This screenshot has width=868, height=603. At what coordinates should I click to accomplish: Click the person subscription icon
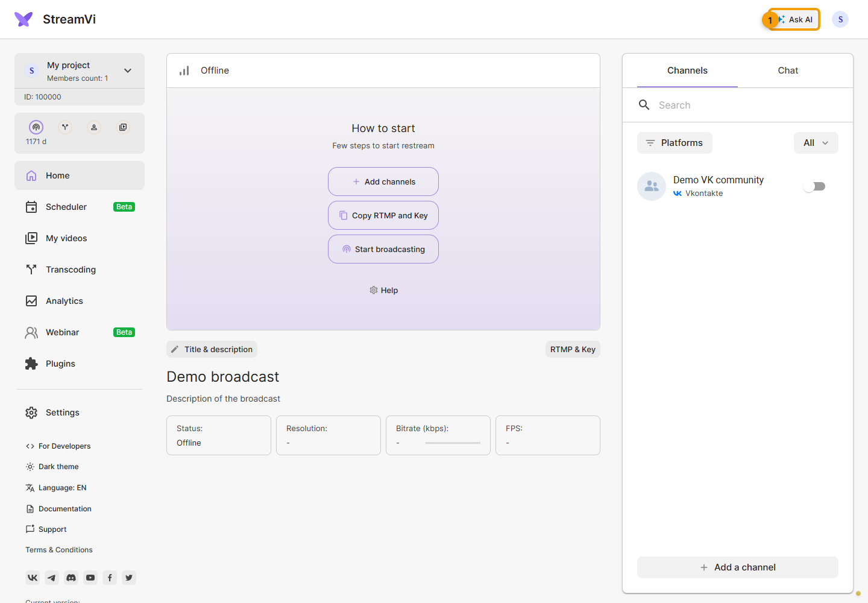point(94,127)
